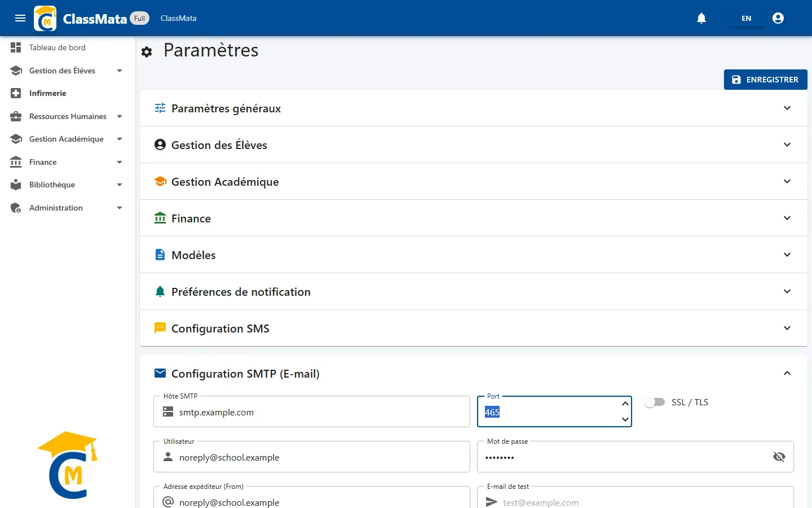Click the blue Modèles document icon
The height and width of the screenshot is (508, 812).
click(160, 255)
